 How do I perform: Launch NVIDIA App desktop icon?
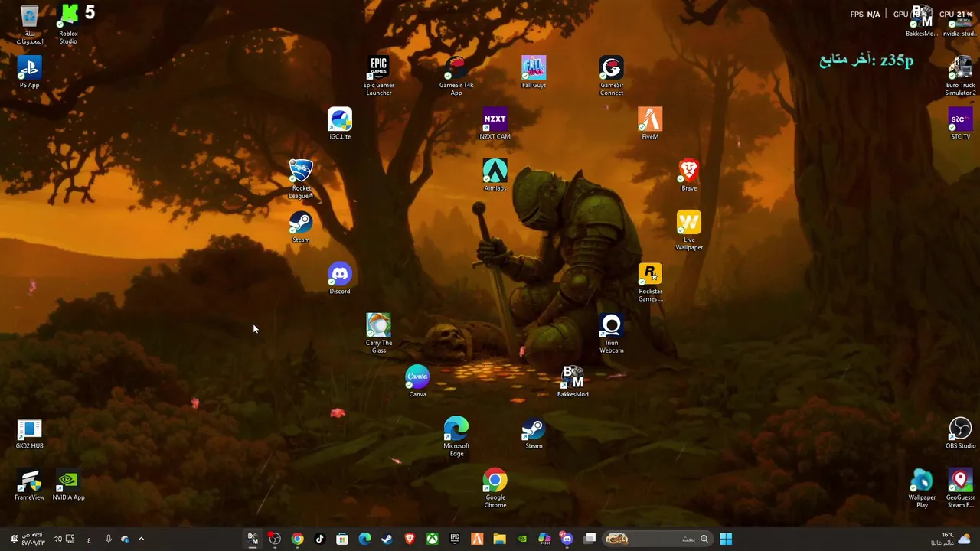(x=68, y=484)
